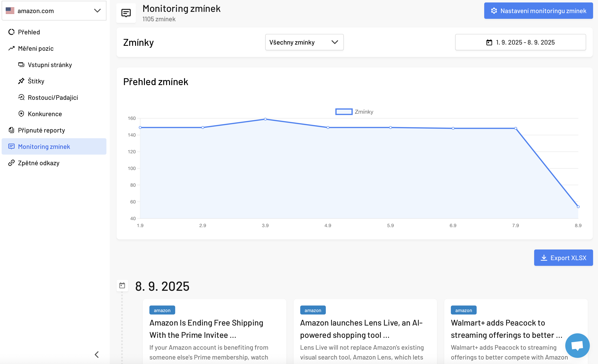The height and width of the screenshot is (364, 598).
Task: Click the Rostoucí/Padající search icon
Action: (21, 97)
